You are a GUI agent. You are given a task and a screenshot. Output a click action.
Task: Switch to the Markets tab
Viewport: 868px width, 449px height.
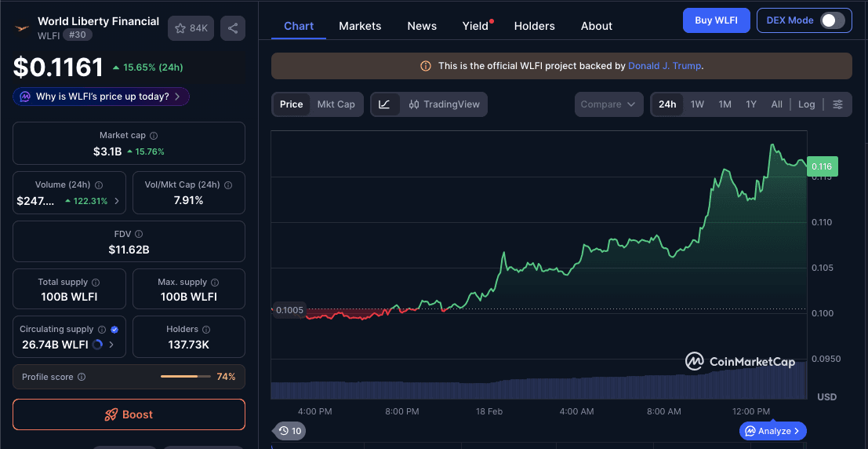360,26
